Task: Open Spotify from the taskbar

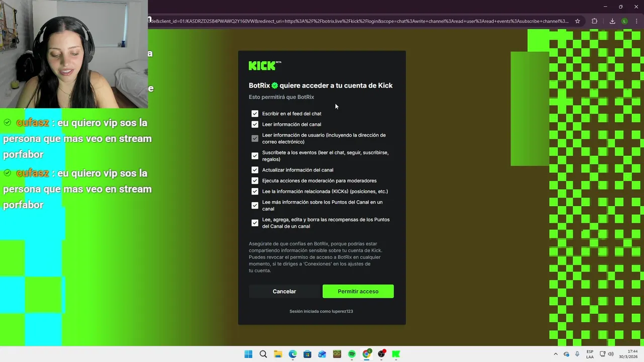Action: click(x=352, y=354)
